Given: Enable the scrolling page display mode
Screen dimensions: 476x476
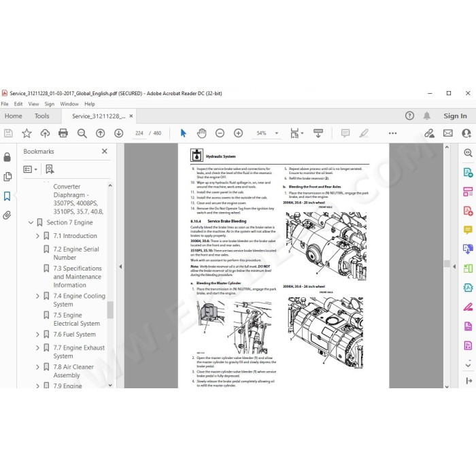Looking at the screenshot, I should (x=318, y=133).
